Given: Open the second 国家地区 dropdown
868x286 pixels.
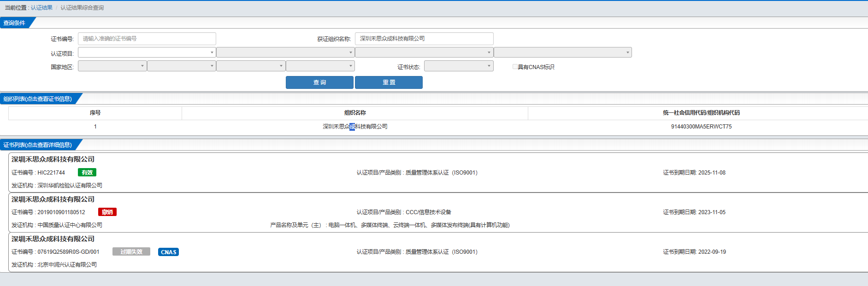Looking at the screenshot, I should pyautogui.click(x=182, y=66).
